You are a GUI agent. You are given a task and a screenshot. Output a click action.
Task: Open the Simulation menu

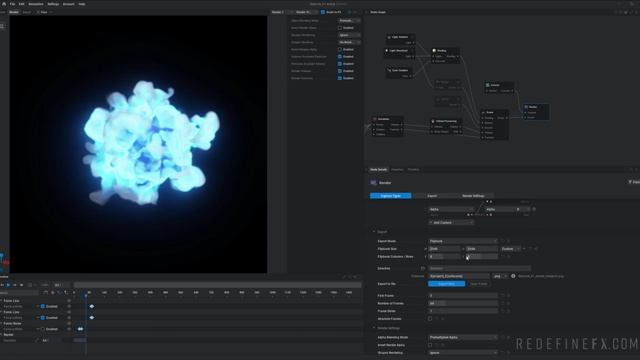click(x=36, y=4)
